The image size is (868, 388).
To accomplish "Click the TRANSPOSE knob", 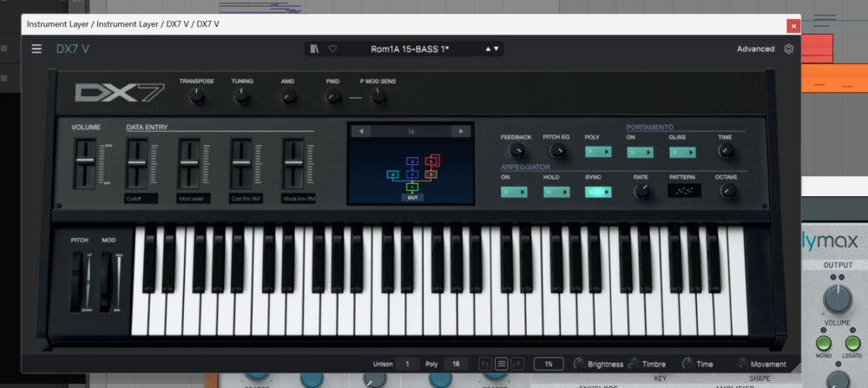I will tap(196, 97).
